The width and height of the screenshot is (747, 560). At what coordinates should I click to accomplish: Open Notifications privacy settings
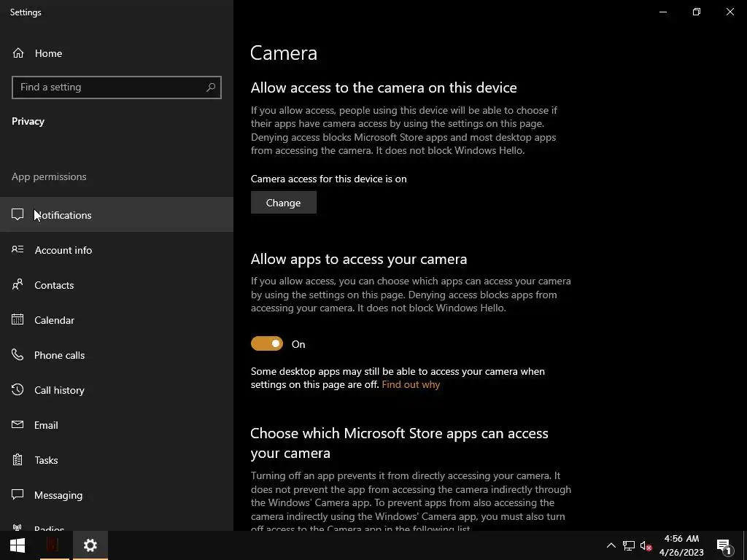click(x=117, y=214)
